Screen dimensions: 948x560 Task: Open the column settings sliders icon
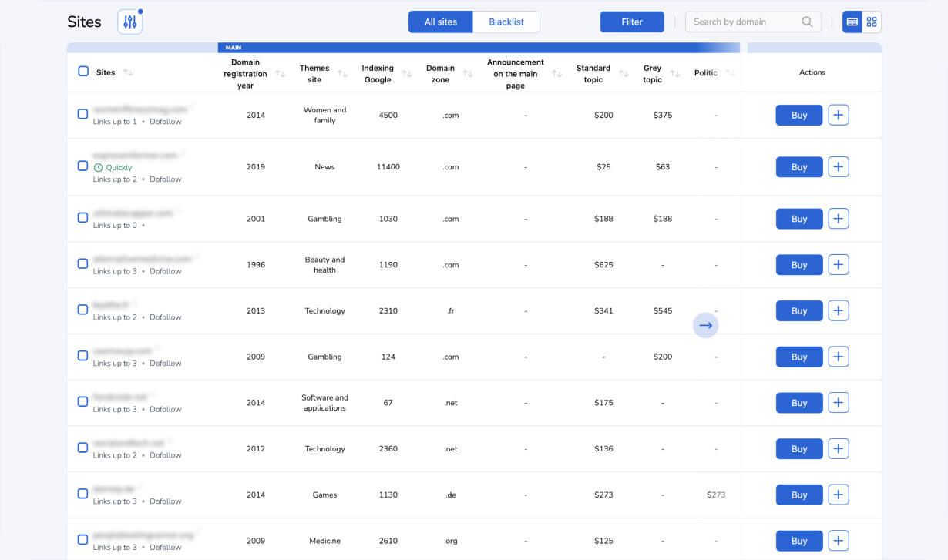[130, 22]
